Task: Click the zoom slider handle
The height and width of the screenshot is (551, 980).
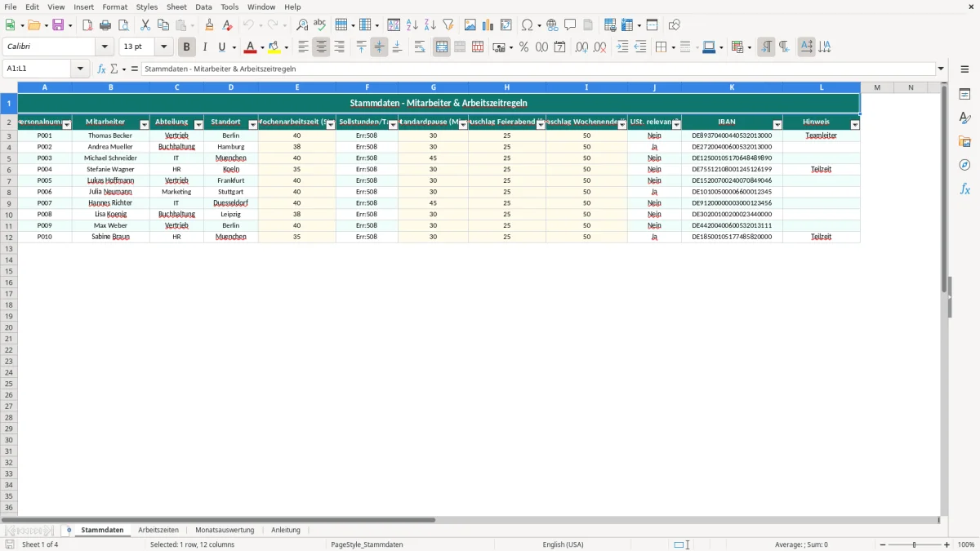Action: (915, 544)
